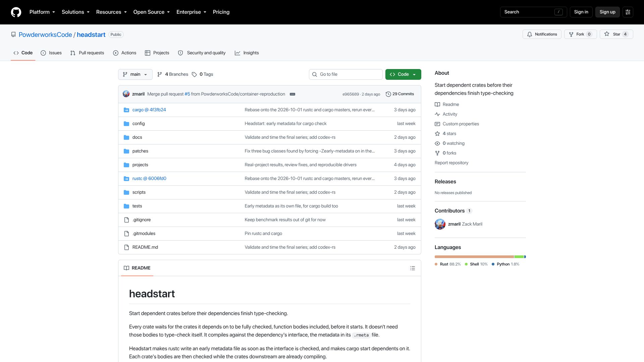Image resolution: width=644 pixels, height=362 pixels.
Task: Fork the repository
Action: [580, 34]
